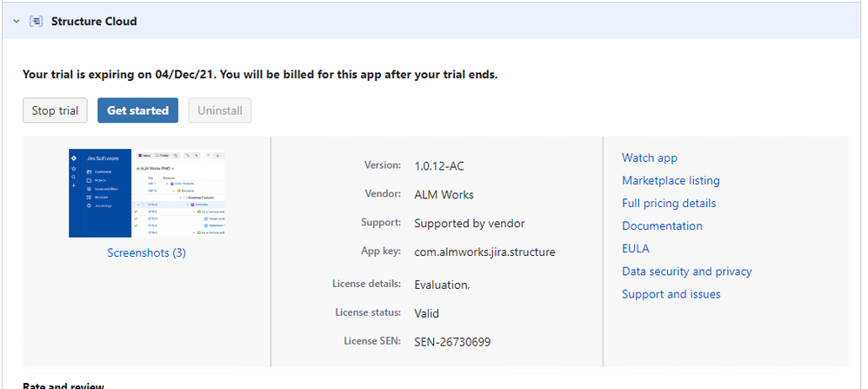Open the Structure app screenshot thumbnail
868x389 pixels.
click(147, 193)
